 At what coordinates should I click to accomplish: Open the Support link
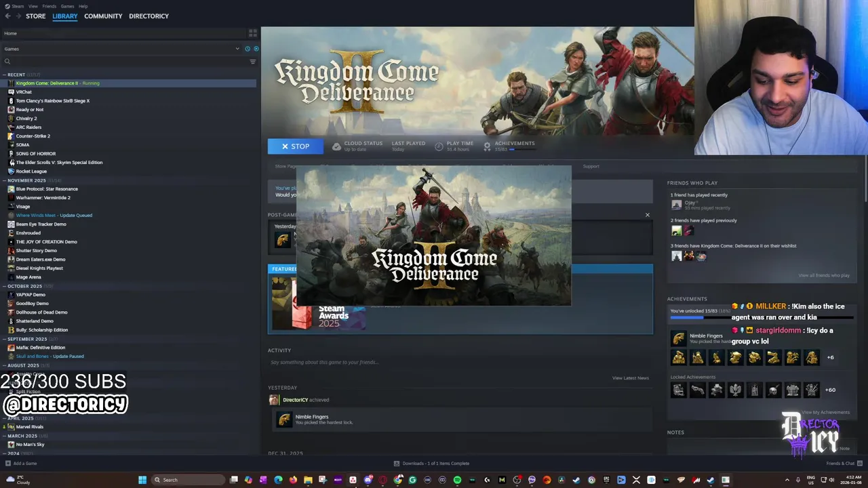pos(591,166)
